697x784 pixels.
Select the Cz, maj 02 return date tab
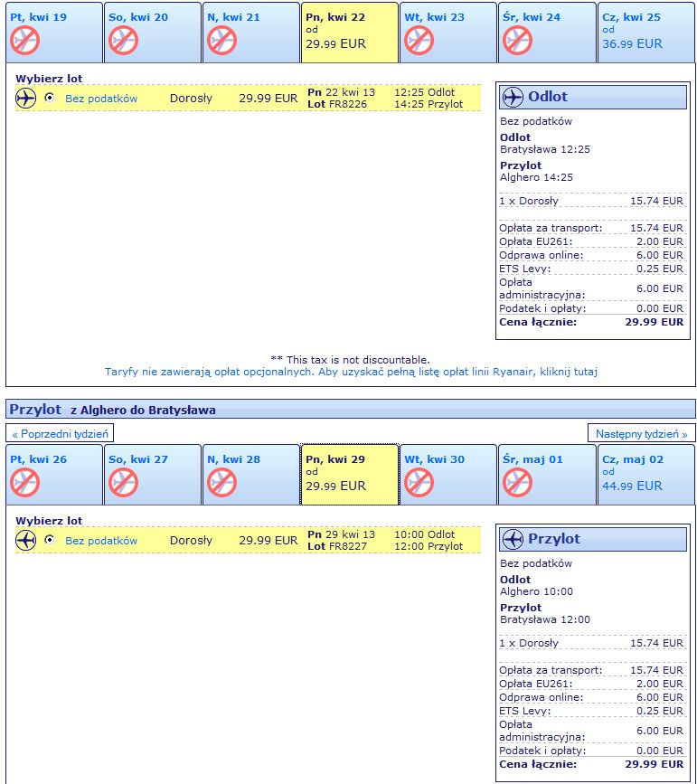646,475
